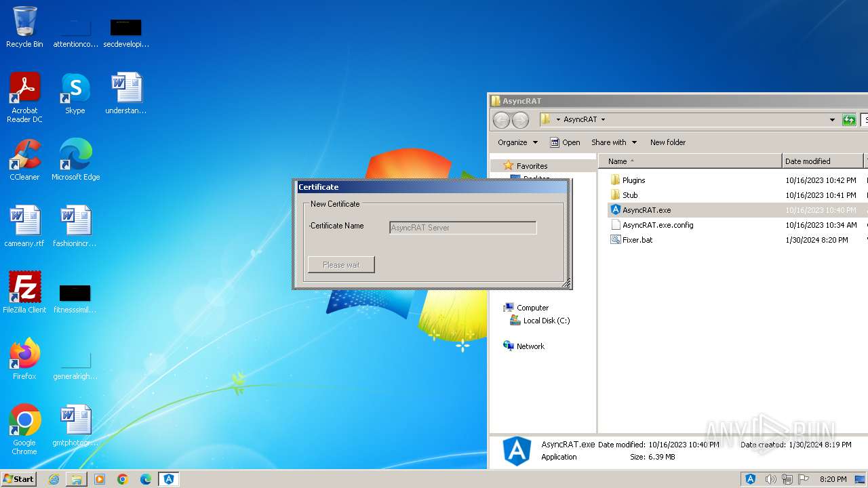Select the generalrigh desktop file
Image resolution: width=868 pixels, height=488 pixels.
click(x=75, y=364)
